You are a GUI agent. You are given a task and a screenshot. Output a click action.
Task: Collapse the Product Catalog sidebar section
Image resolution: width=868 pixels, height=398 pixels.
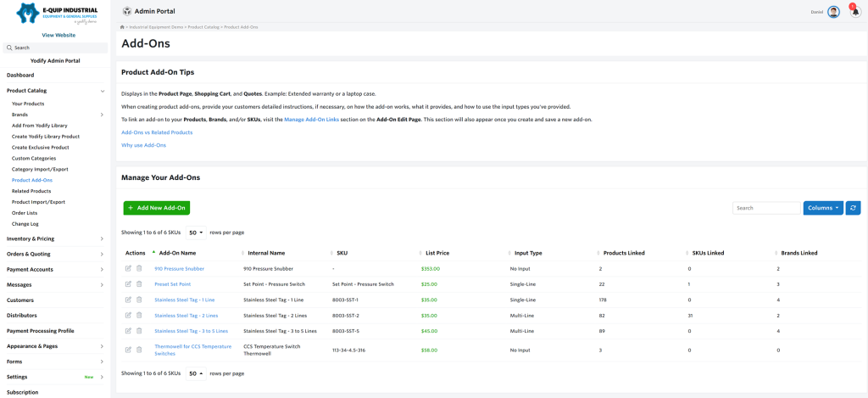(54, 90)
